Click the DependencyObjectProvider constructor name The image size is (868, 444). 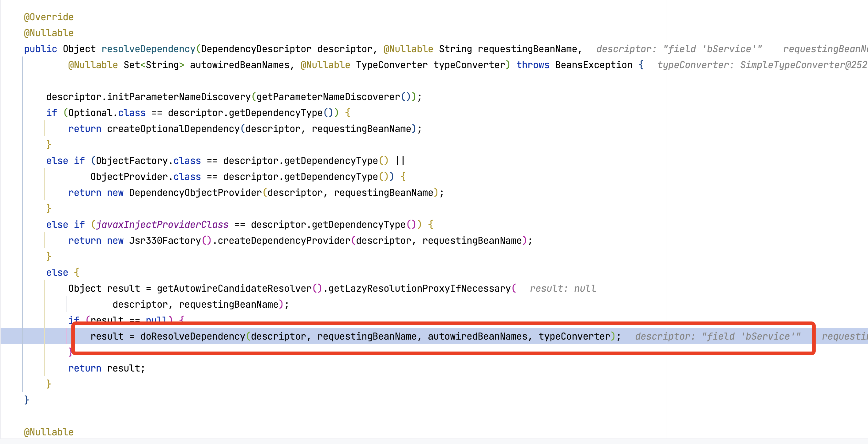click(195, 193)
